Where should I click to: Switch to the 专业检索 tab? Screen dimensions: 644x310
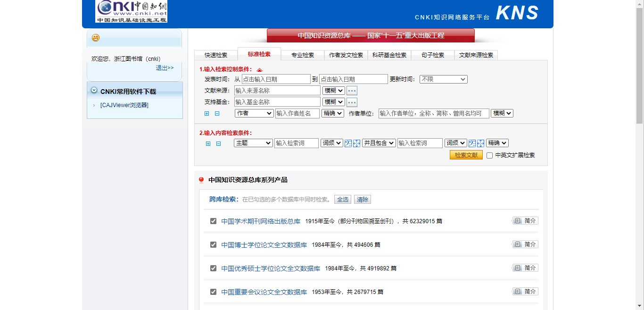(303, 55)
